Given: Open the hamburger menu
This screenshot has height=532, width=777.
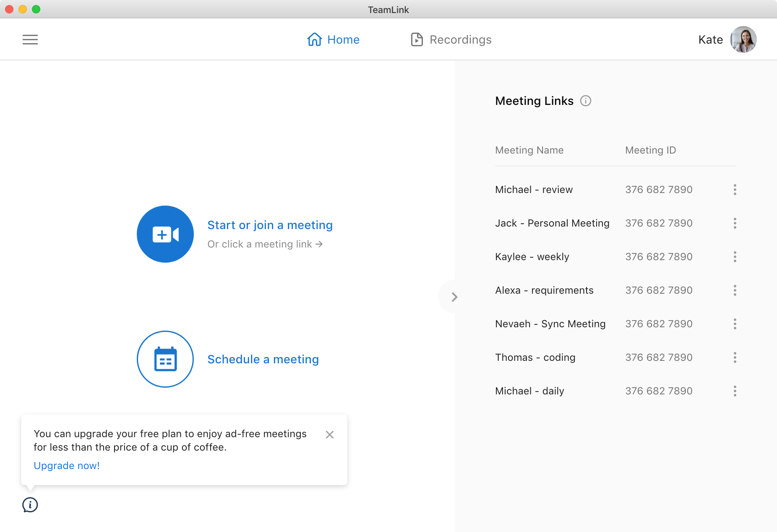Looking at the screenshot, I should pyautogui.click(x=30, y=40).
